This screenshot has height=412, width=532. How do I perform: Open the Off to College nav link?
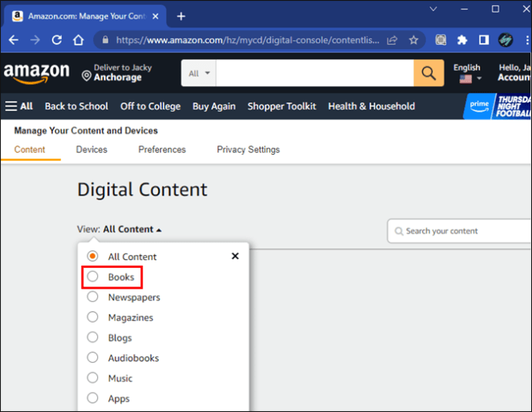point(150,106)
